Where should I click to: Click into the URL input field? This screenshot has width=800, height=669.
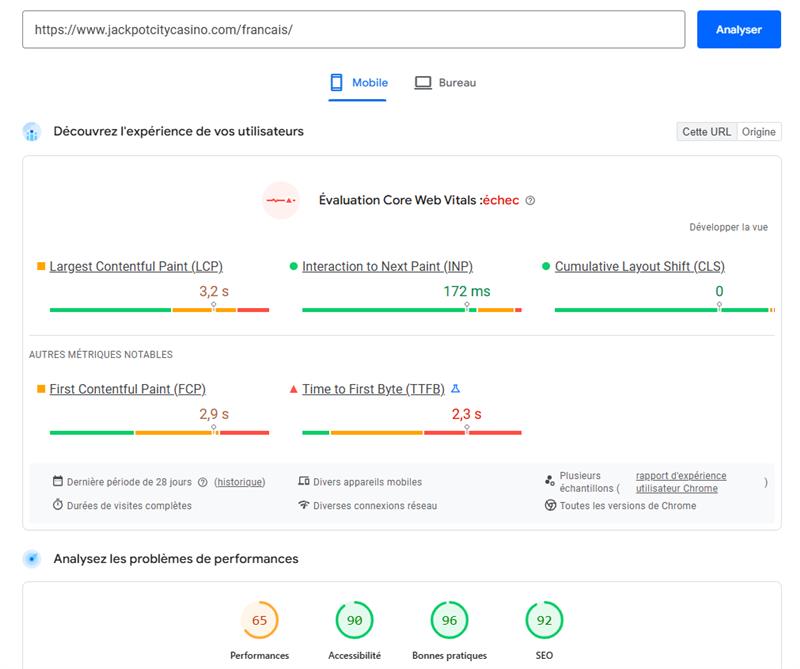coord(354,30)
